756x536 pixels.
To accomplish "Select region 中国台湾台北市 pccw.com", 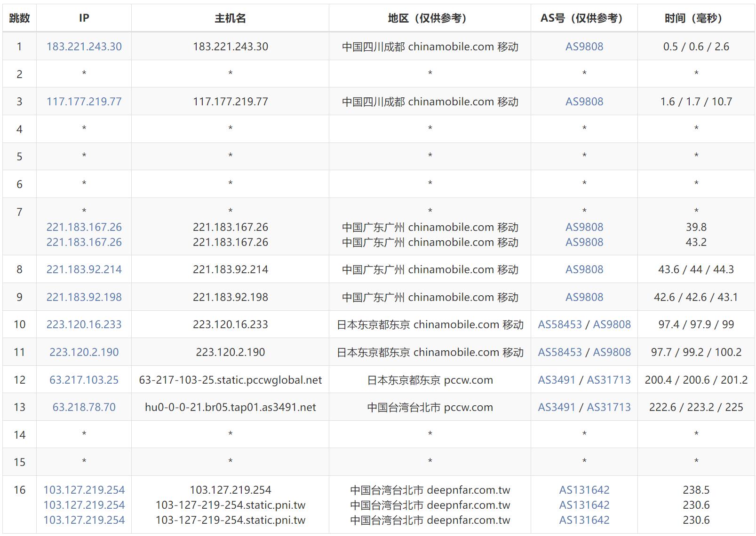I will pyautogui.click(x=430, y=407).
